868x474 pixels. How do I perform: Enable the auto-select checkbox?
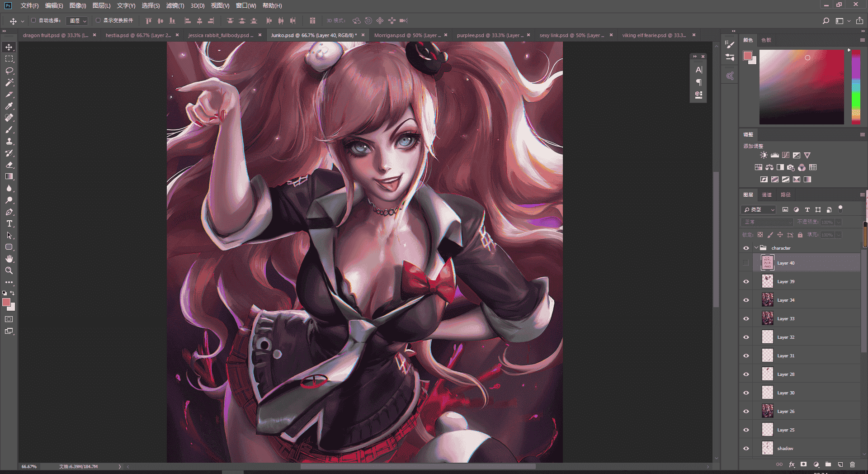33,20
